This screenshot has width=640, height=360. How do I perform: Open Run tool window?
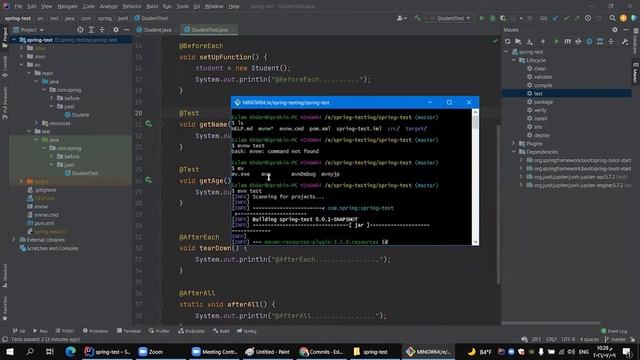[40, 331]
